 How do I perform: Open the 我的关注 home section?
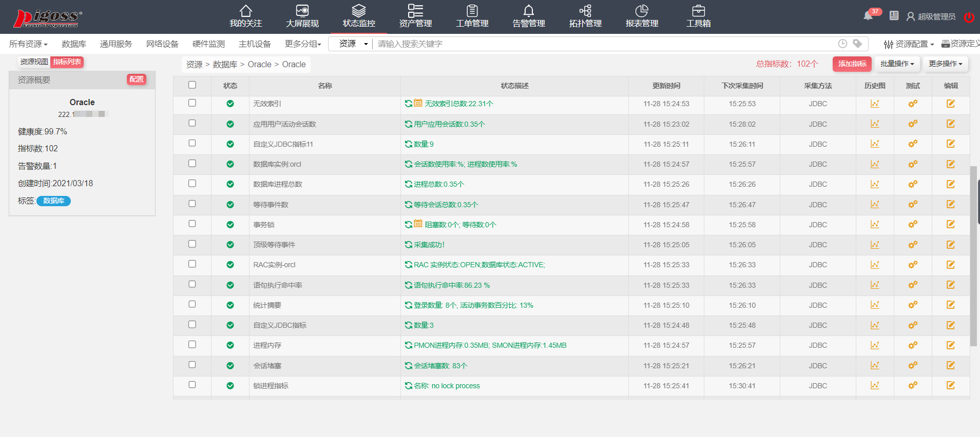point(245,16)
